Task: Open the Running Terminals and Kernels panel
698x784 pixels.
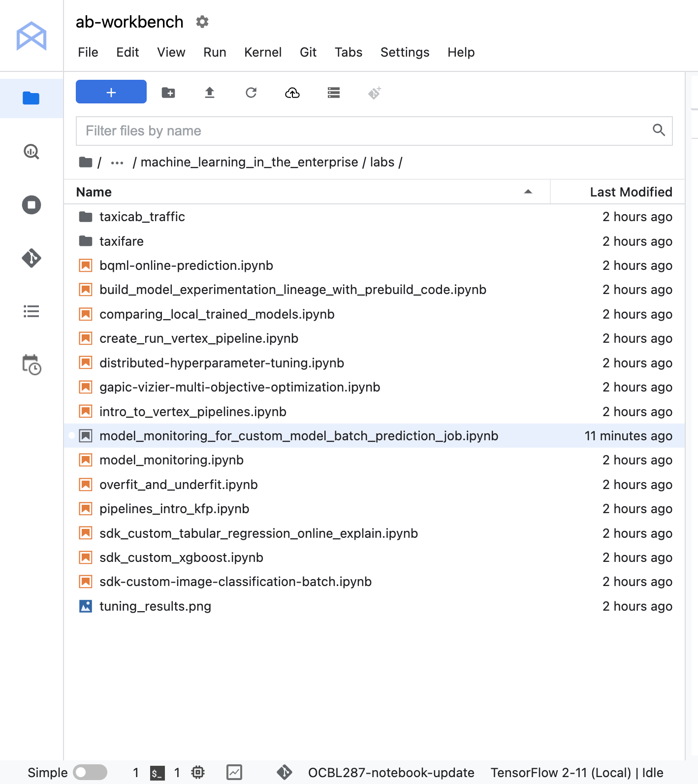Action: click(32, 205)
